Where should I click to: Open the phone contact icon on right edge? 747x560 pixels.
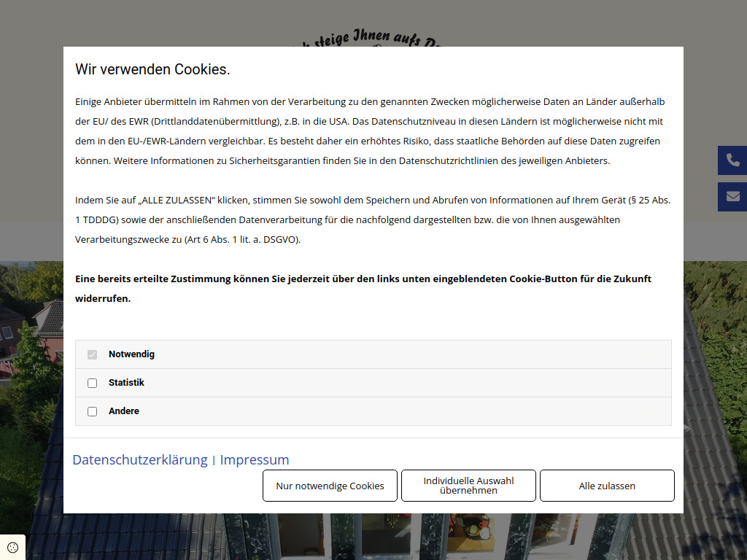tap(732, 160)
